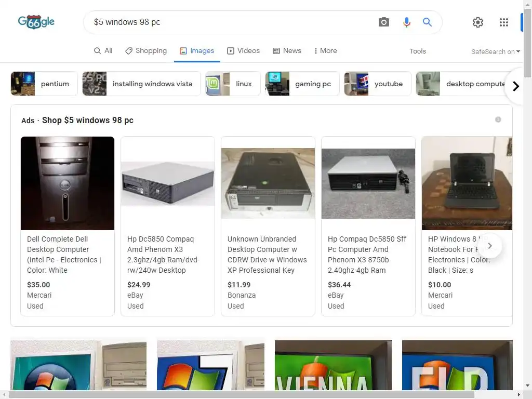
Task: Click the $10.00 price
Action: pyautogui.click(x=440, y=285)
